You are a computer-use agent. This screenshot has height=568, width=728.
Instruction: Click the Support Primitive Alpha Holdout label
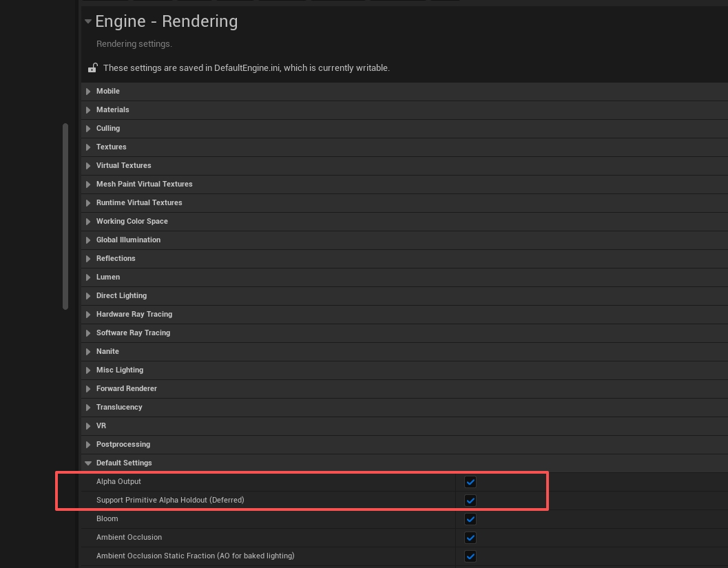(x=170, y=500)
